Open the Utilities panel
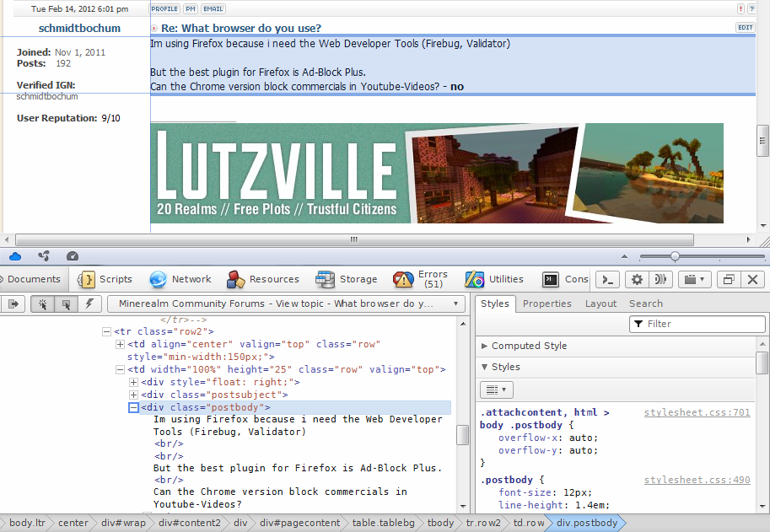Screen dimensions: 770x532 click(494, 279)
